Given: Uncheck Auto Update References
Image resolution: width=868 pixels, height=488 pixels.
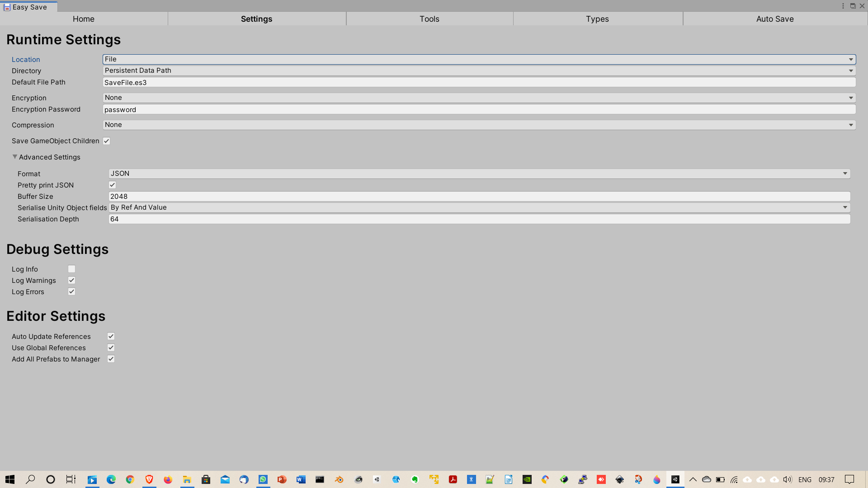Looking at the screenshot, I should 111,336.
